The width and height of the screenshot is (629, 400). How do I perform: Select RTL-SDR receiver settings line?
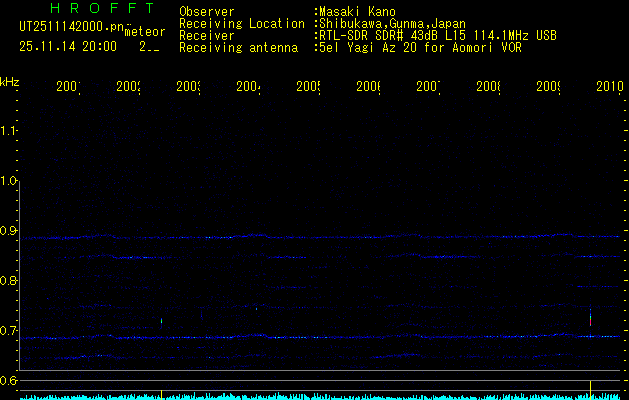point(438,35)
